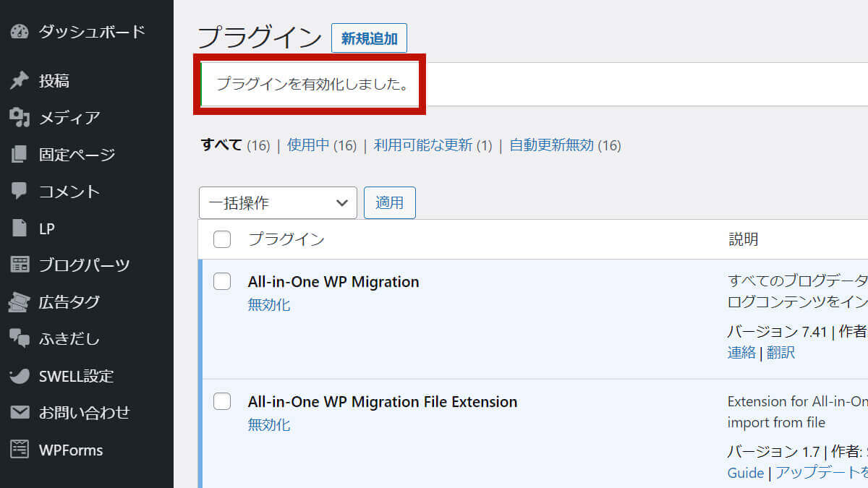
Task: Click the プラグイン page heading
Action: coord(259,38)
